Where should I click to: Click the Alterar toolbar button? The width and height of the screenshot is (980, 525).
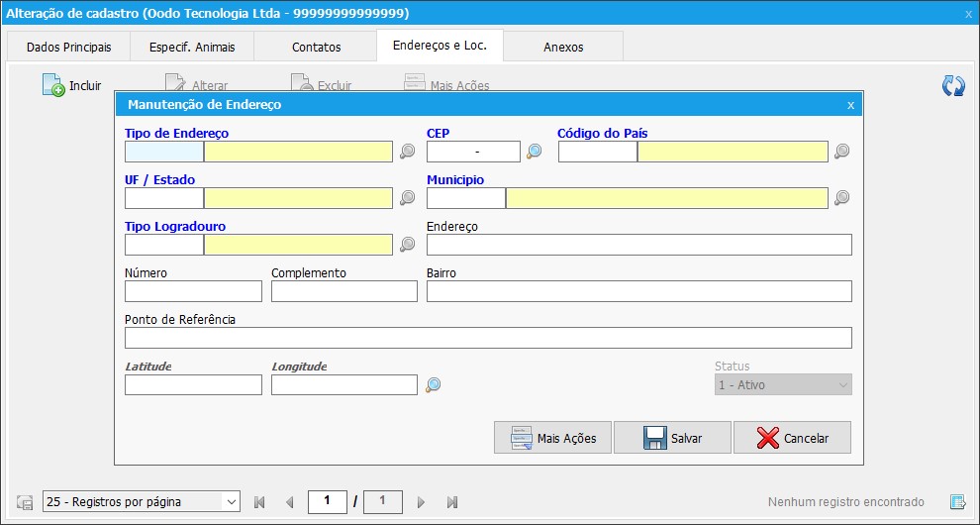[196, 85]
